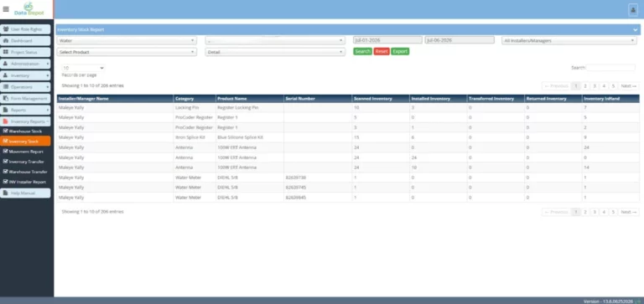Screen dimensions: 644x304
Task: Click the Form Management copy icon
Action: (x=6, y=99)
